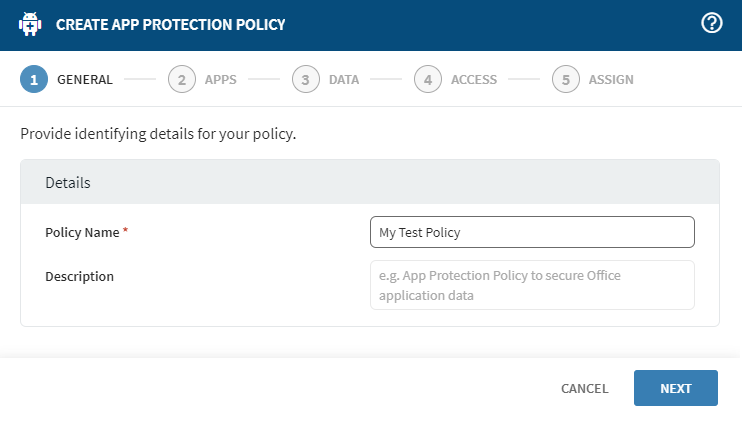Click the Policy Name text field
Viewport: 742px width, 422px height.
[532, 232]
